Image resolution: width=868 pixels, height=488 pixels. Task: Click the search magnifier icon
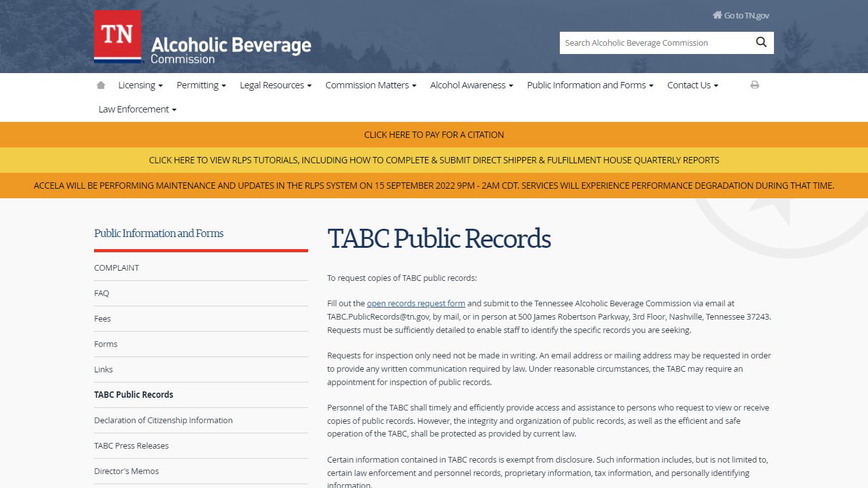[761, 43]
